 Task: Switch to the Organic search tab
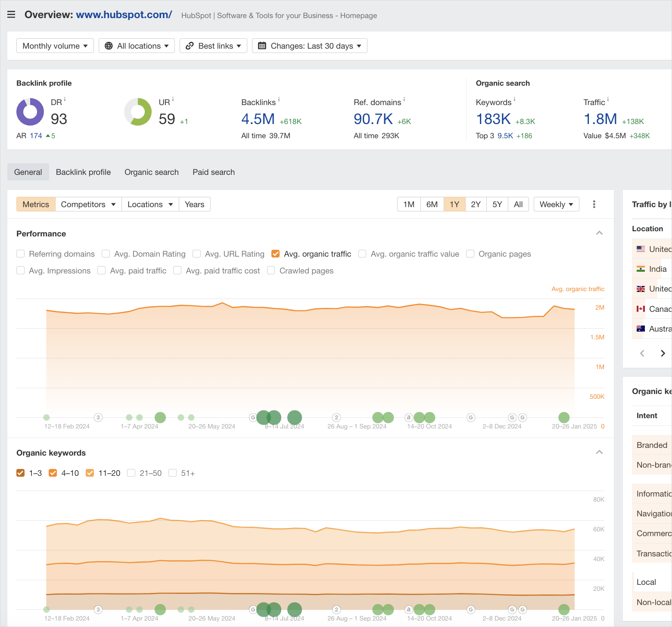152,172
